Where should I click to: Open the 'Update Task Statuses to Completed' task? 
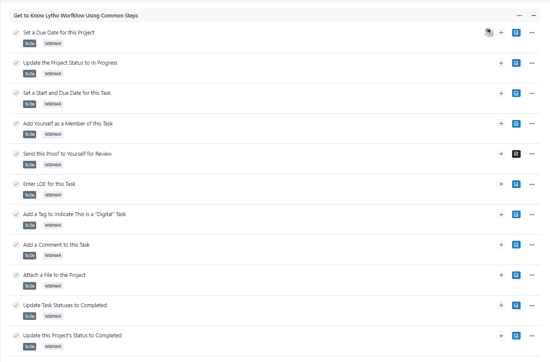click(x=65, y=305)
